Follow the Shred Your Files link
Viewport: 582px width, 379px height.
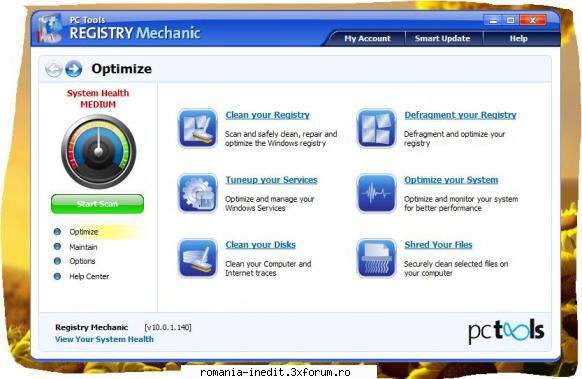[438, 245]
